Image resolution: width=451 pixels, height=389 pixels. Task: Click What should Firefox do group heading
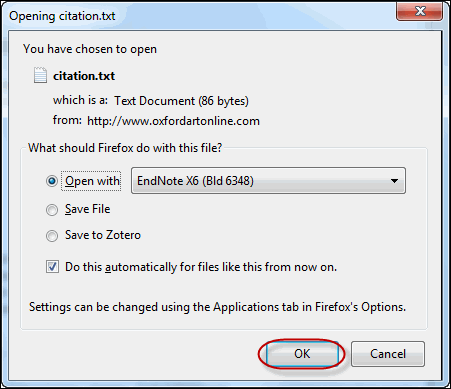point(125,148)
